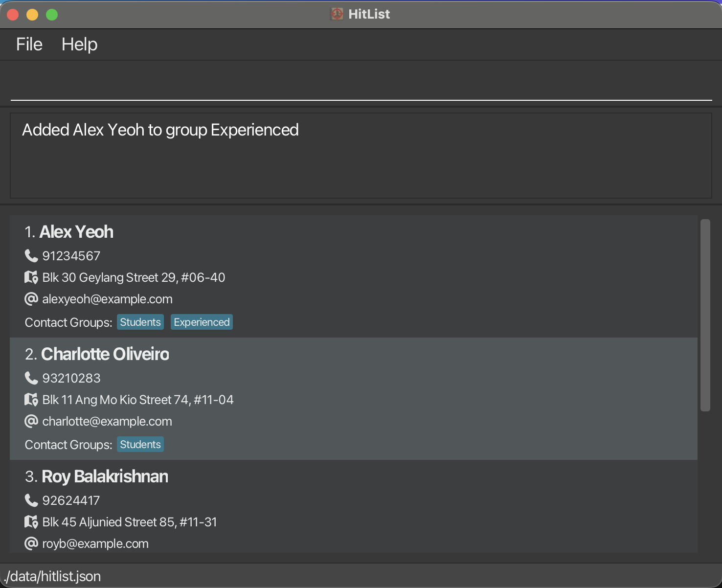Select the Roy Balakrishnan contact name
722x588 pixels.
(x=105, y=476)
